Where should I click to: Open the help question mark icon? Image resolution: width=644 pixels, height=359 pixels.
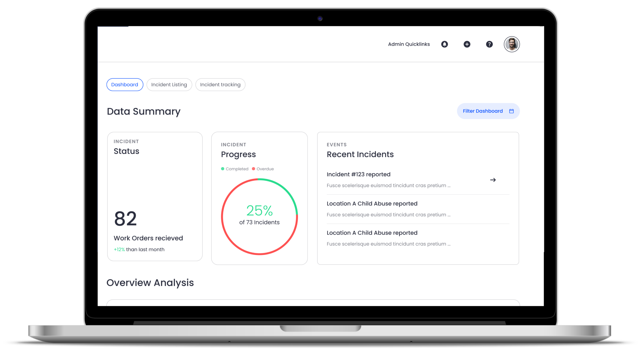(x=489, y=44)
